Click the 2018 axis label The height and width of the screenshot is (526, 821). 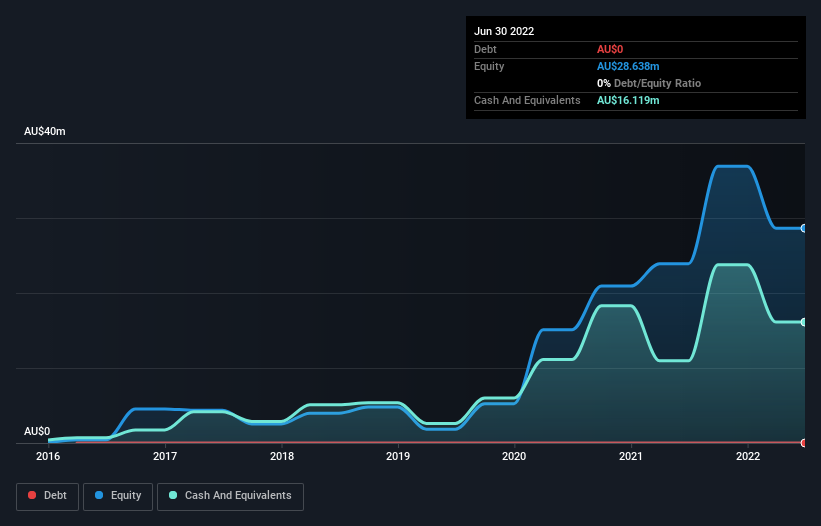282,456
